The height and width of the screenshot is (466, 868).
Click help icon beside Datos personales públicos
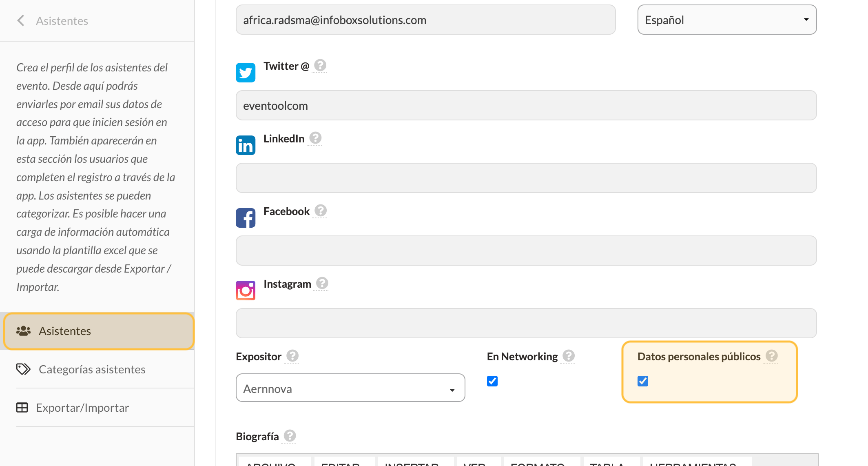point(771,356)
